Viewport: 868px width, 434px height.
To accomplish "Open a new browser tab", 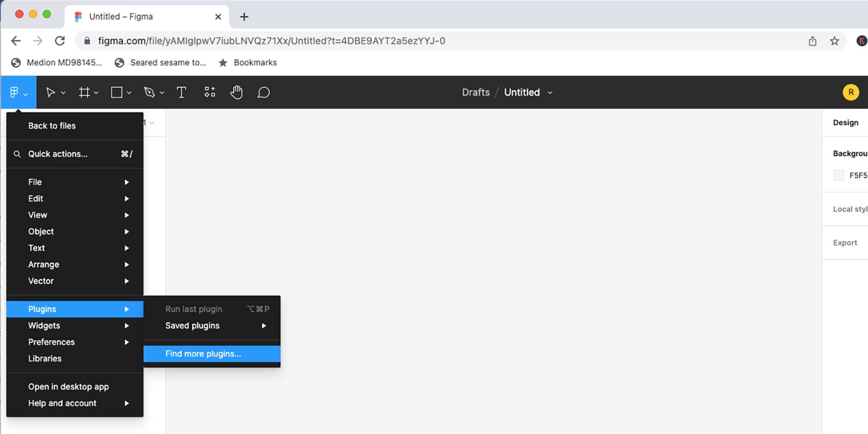I will [x=244, y=17].
